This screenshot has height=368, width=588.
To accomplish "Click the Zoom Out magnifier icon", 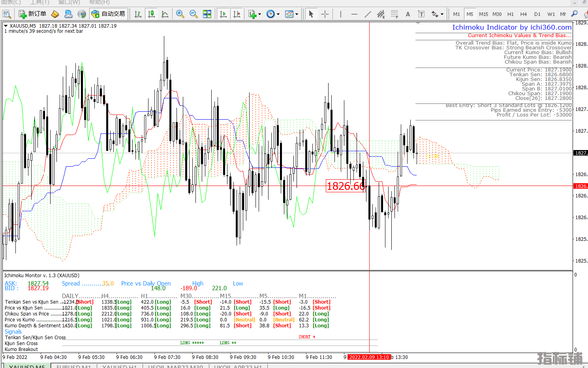I will (193, 14).
